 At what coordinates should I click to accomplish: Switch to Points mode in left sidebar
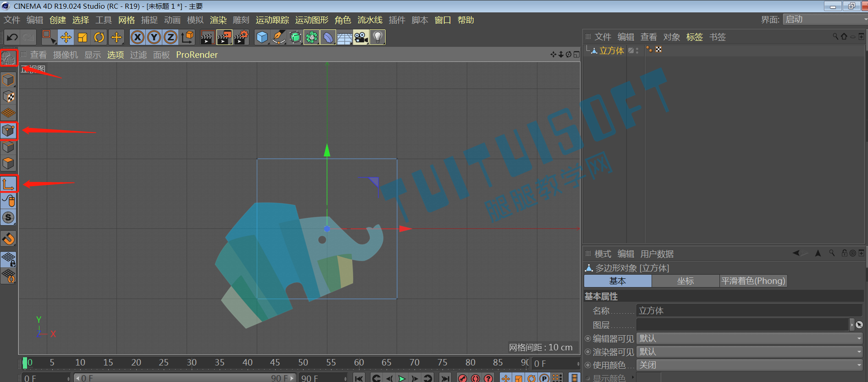9,131
